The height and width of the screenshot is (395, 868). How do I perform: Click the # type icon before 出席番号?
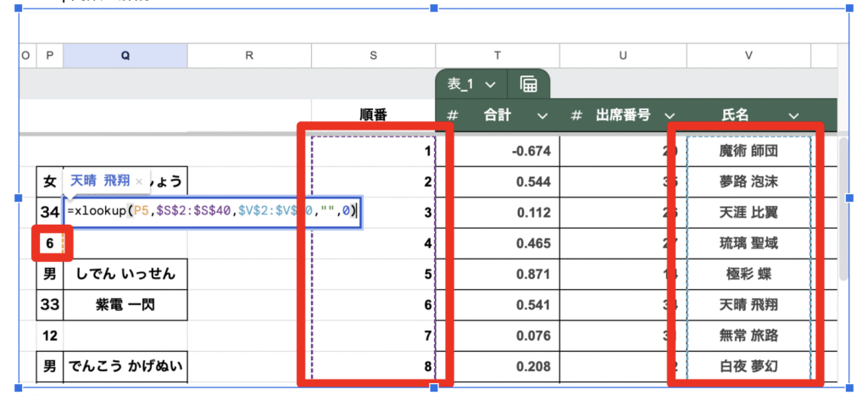(x=576, y=115)
